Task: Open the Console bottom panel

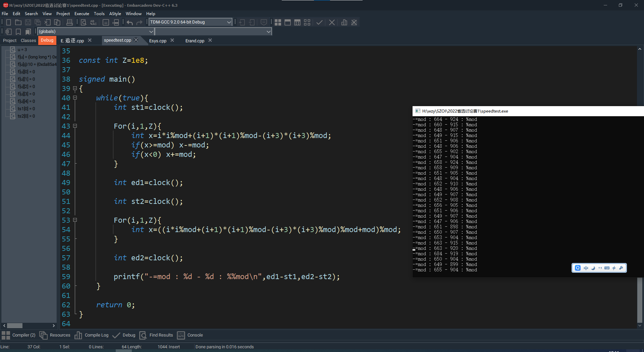Action: click(190, 335)
